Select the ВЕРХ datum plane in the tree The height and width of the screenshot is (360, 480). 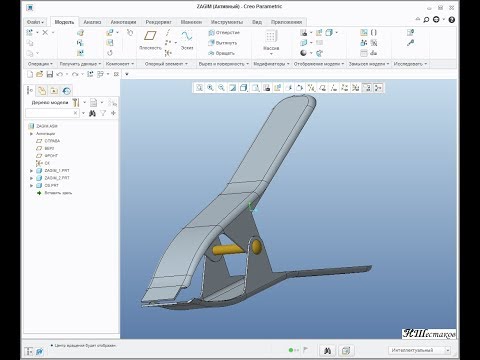(x=45, y=148)
